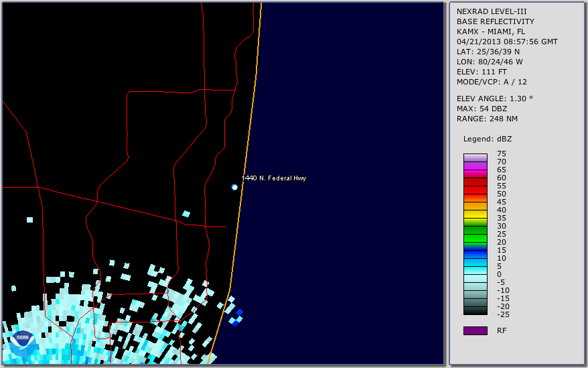Select the 'BASE REFLECTIVITY' text
Screen dimensions: 588x368
point(496,21)
